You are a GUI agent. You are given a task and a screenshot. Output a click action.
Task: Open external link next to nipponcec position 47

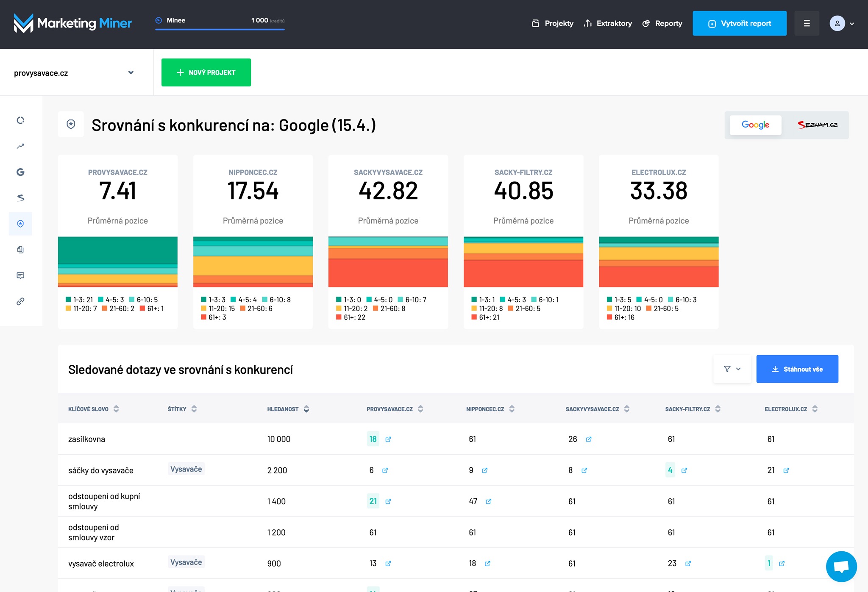click(x=488, y=501)
